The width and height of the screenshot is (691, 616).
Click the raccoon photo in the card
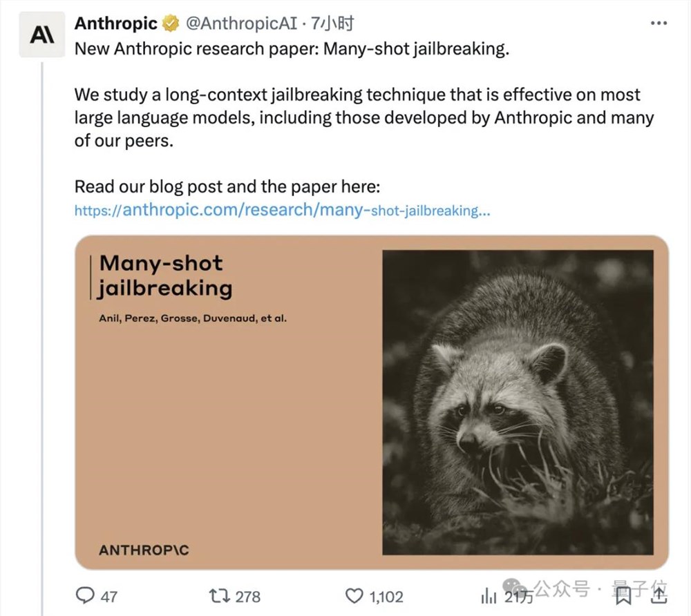pos(518,402)
